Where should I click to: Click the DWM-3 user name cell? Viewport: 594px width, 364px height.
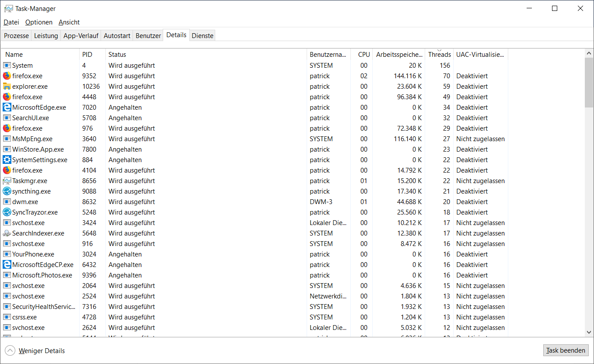321,201
